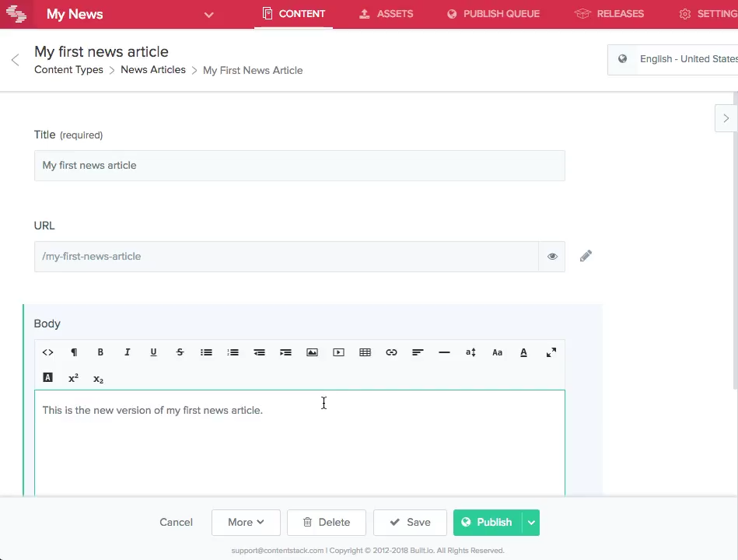The width and height of the screenshot is (738, 560).
Task: Insert a video into Body
Action: [x=338, y=352]
